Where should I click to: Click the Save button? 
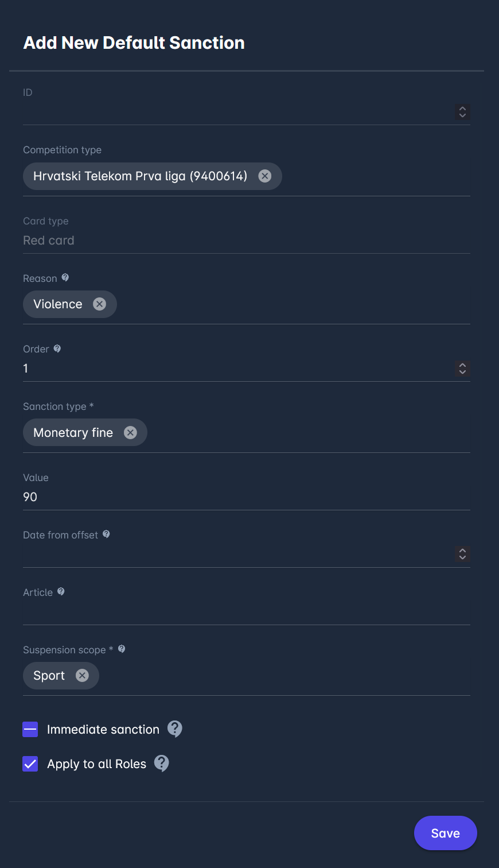tap(445, 833)
